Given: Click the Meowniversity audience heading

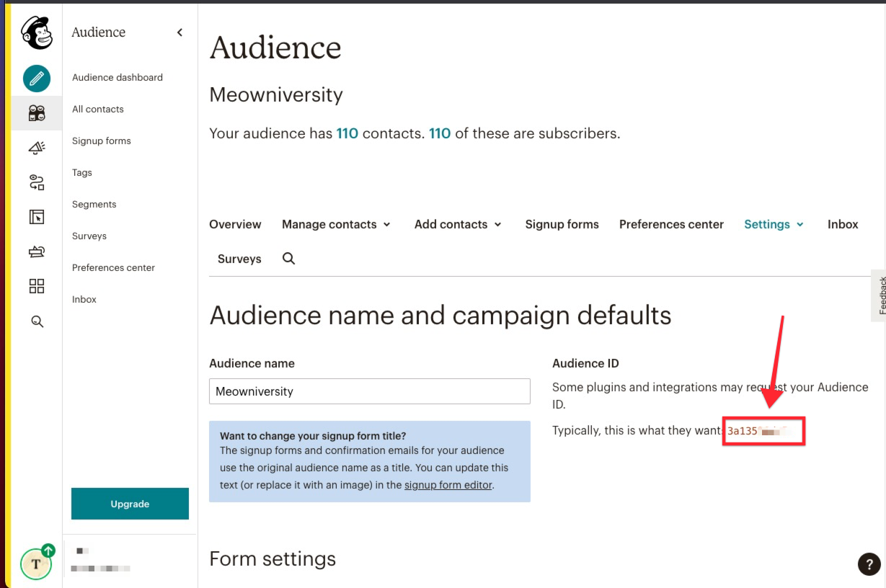Looking at the screenshot, I should coord(276,95).
